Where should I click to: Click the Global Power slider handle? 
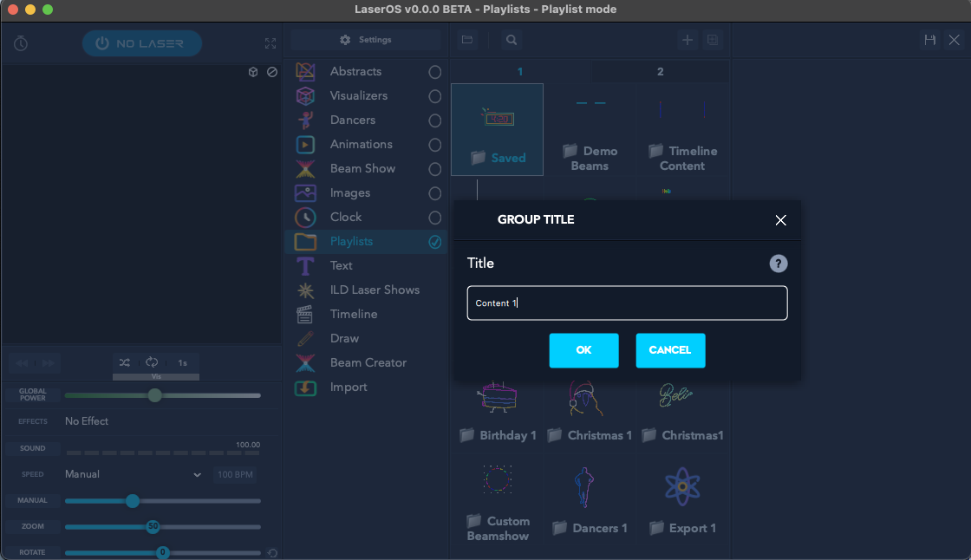tap(154, 395)
